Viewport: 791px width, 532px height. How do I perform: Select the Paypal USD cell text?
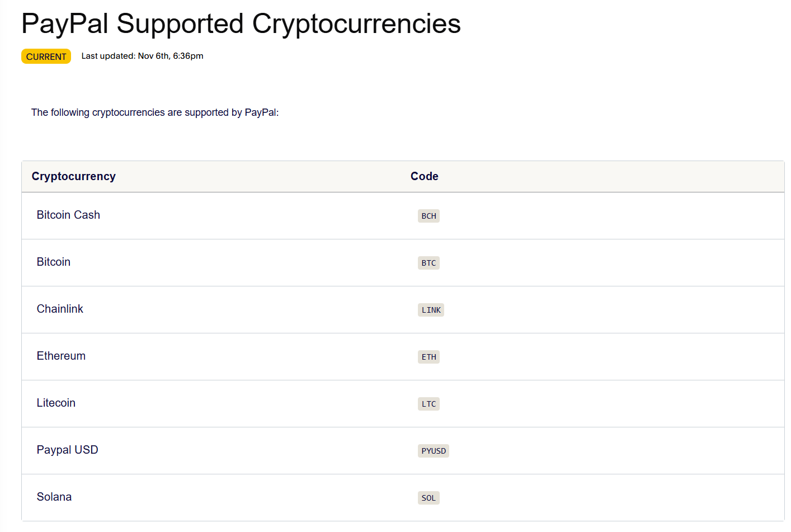(x=67, y=450)
